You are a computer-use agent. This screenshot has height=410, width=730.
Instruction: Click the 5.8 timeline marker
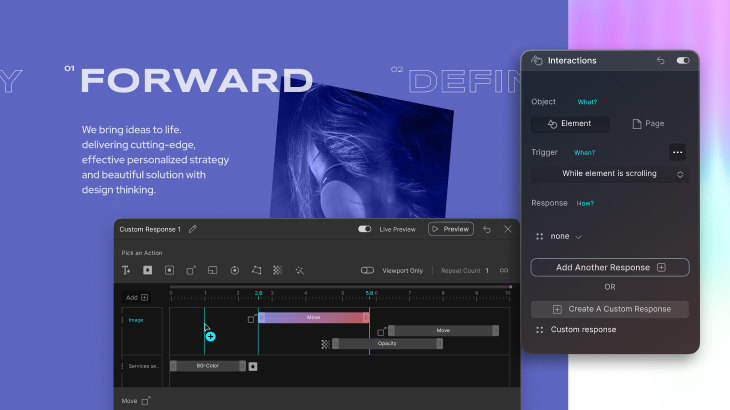point(369,293)
